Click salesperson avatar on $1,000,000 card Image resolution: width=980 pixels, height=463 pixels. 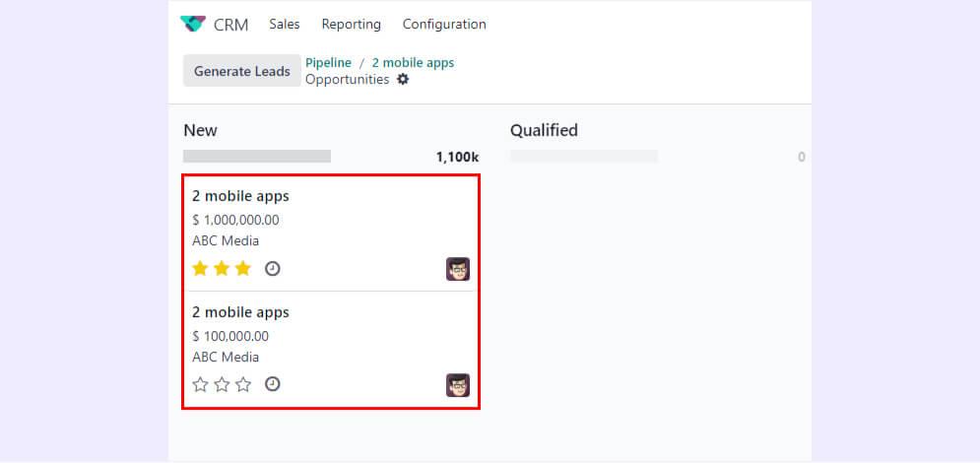(x=458, y=269)
